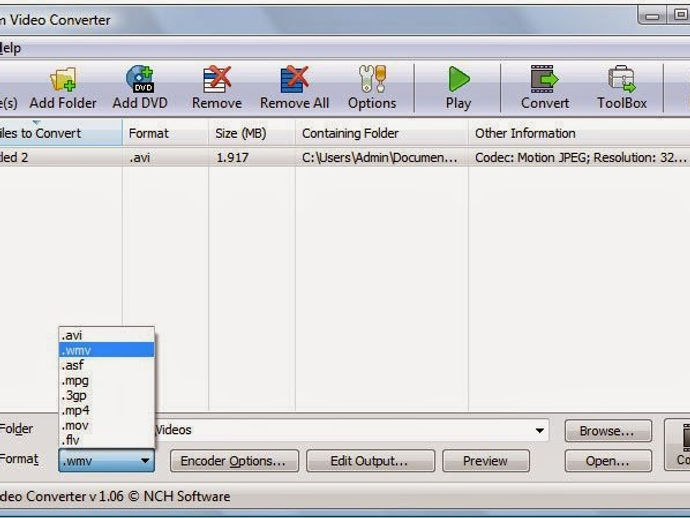Click the Remove toolbar icon
This screenshot has width=690, height=518.
pos(217,88)
